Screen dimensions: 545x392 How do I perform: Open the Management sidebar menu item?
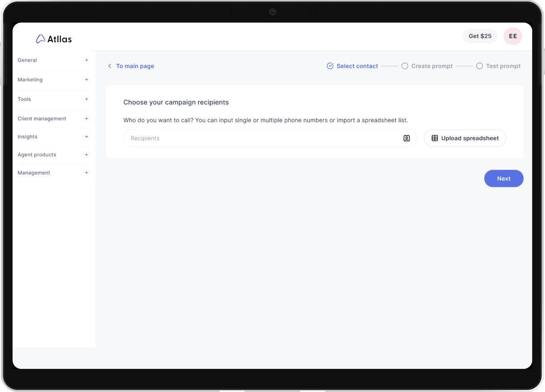click(34, 173)
